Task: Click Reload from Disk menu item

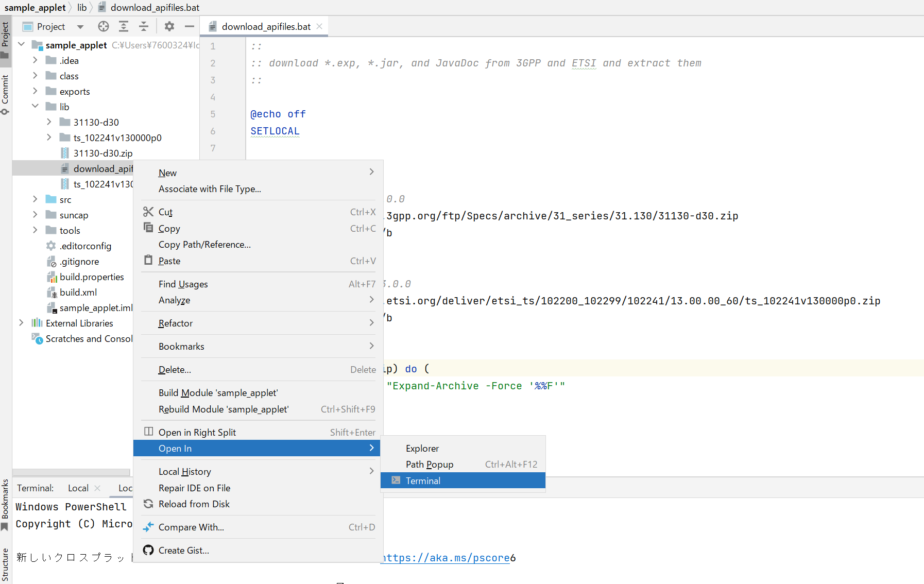Action: [x=194, y=504]
